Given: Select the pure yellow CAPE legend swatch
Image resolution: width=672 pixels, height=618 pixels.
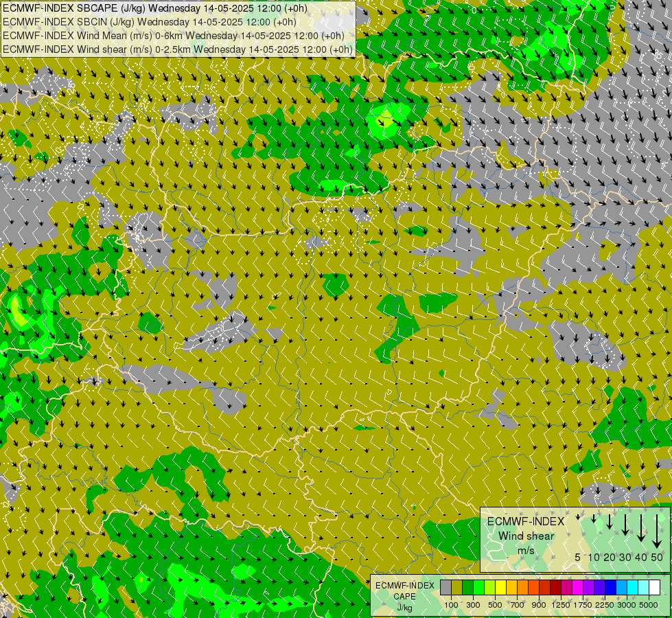Looking at the screenshot, I should (501, 588).
